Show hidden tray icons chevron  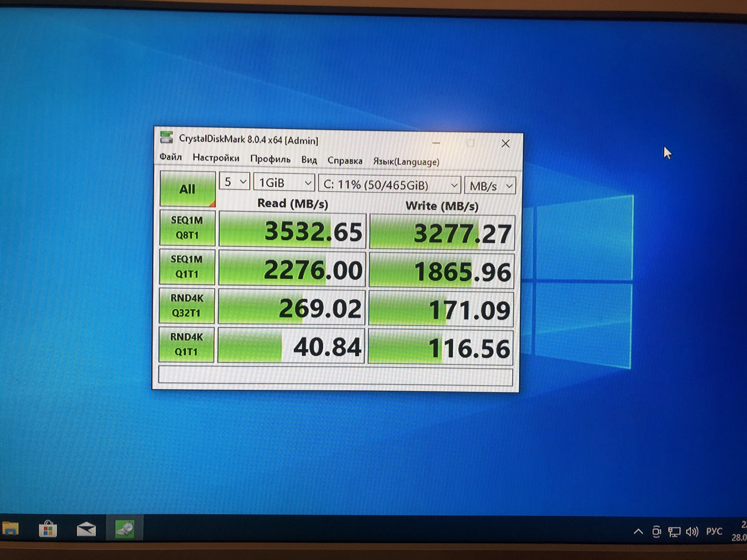[x=638, y=532]
